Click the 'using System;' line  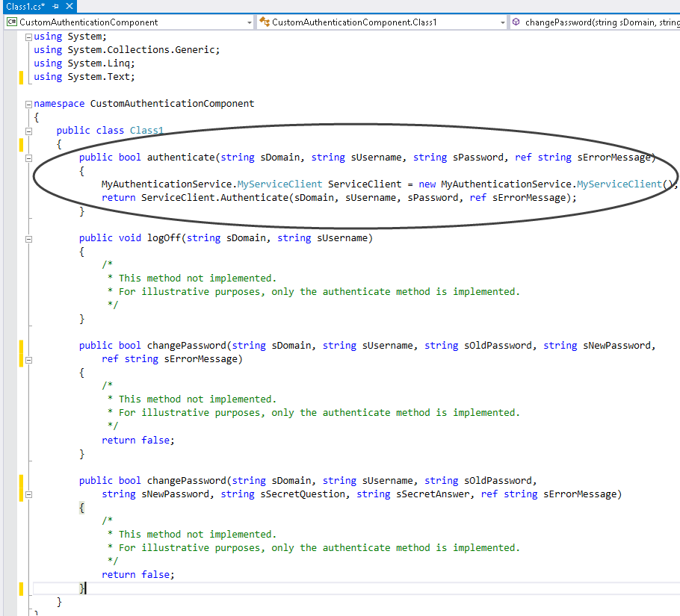tap(70, 37)
